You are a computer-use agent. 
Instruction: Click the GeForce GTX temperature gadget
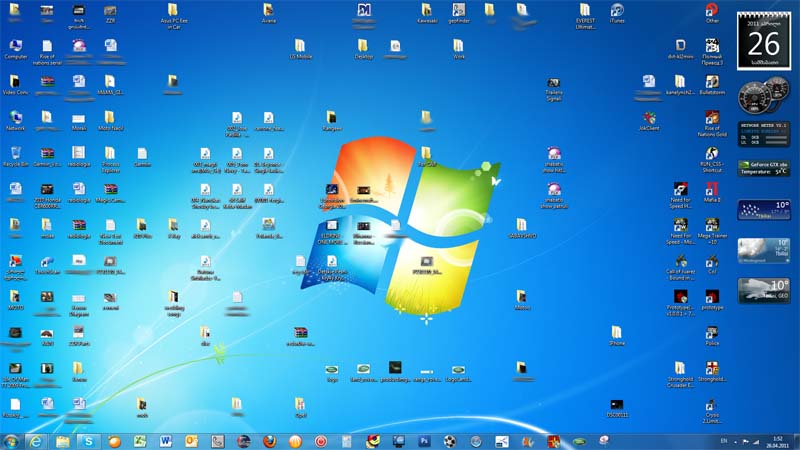764,168
